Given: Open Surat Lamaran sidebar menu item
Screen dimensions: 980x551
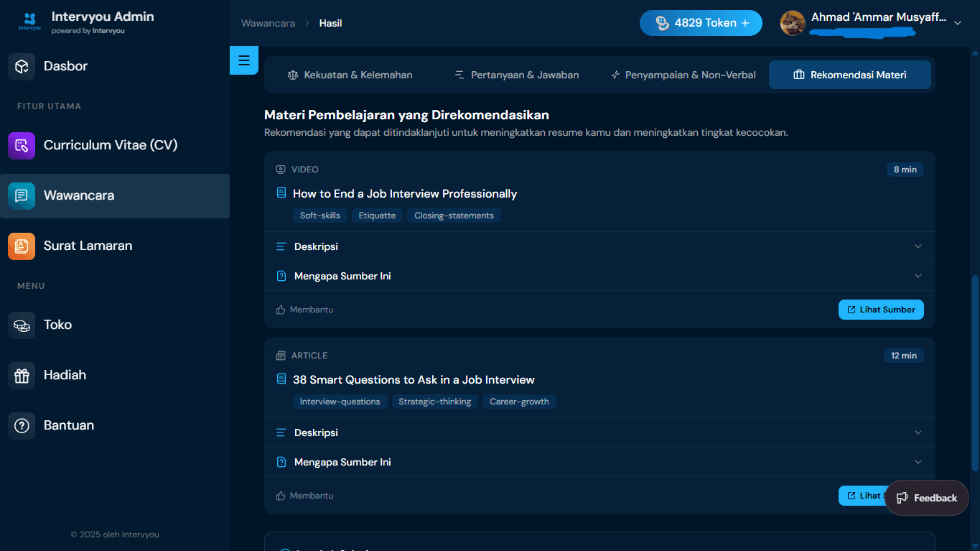Looking at the screenshot, I should click(x=115, y=246).
